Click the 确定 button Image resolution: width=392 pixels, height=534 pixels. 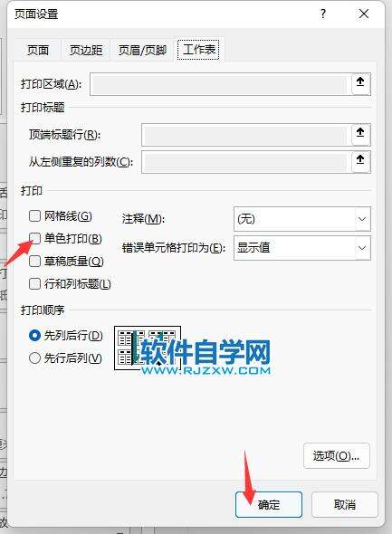pos(269,504)
